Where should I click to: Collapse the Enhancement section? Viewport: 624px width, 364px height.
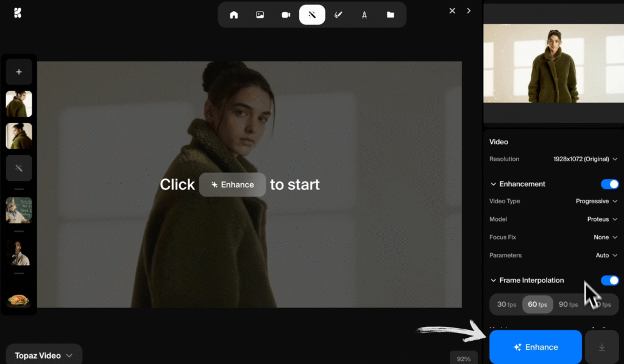click(x=492, y=184)
